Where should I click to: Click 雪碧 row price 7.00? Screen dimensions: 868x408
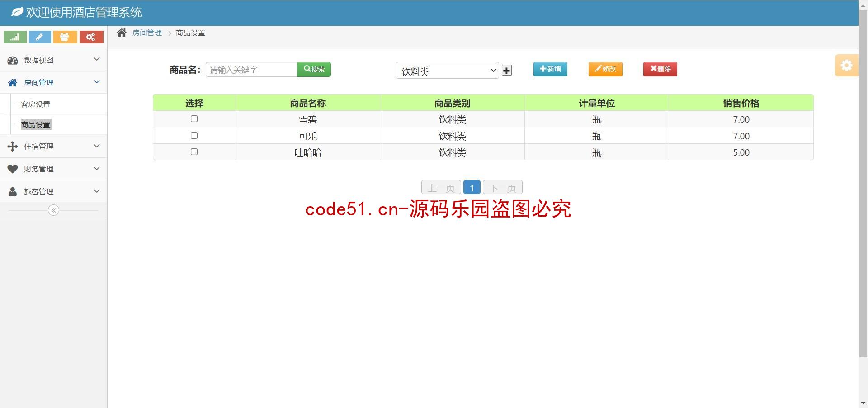coord(741,119)
